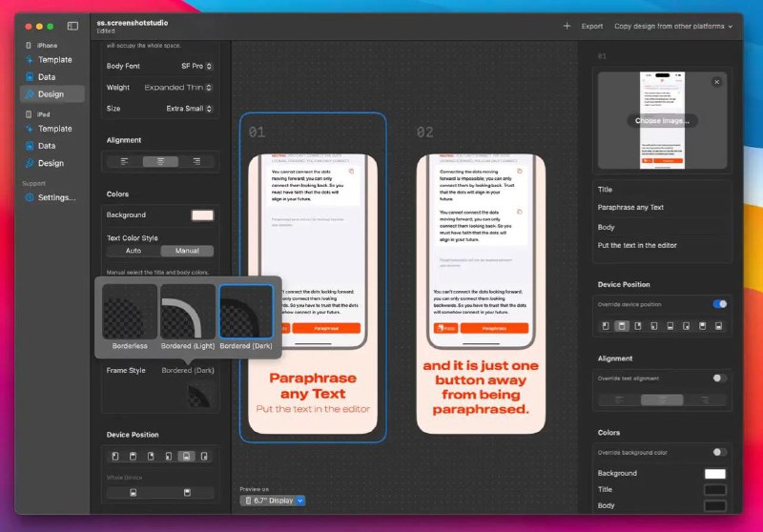Turn on Override background color

(719, 452)
